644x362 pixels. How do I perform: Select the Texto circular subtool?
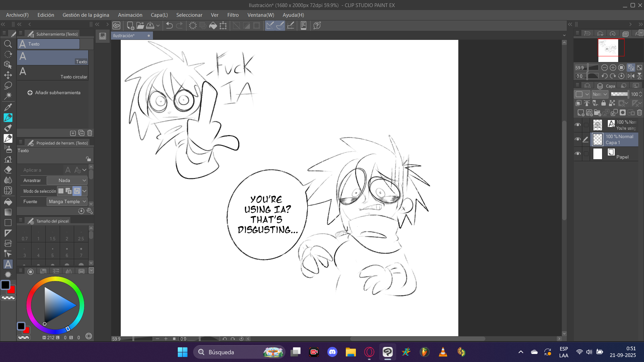[x=53, y=73]
